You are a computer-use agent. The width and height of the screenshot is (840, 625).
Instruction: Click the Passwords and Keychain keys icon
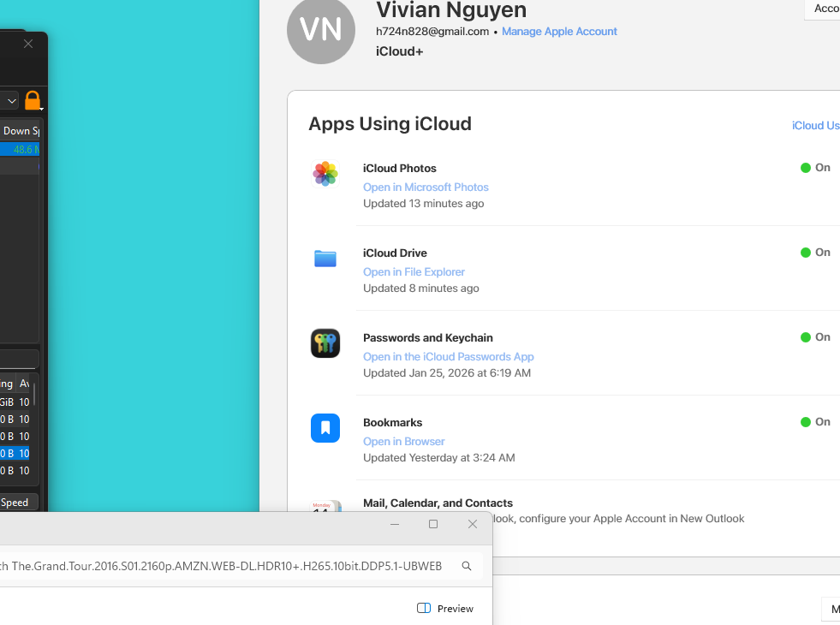[x=325, y=343]
